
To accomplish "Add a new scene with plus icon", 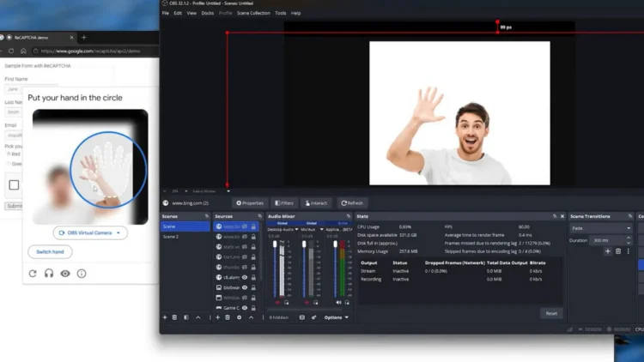I will (x=165, y=317).
